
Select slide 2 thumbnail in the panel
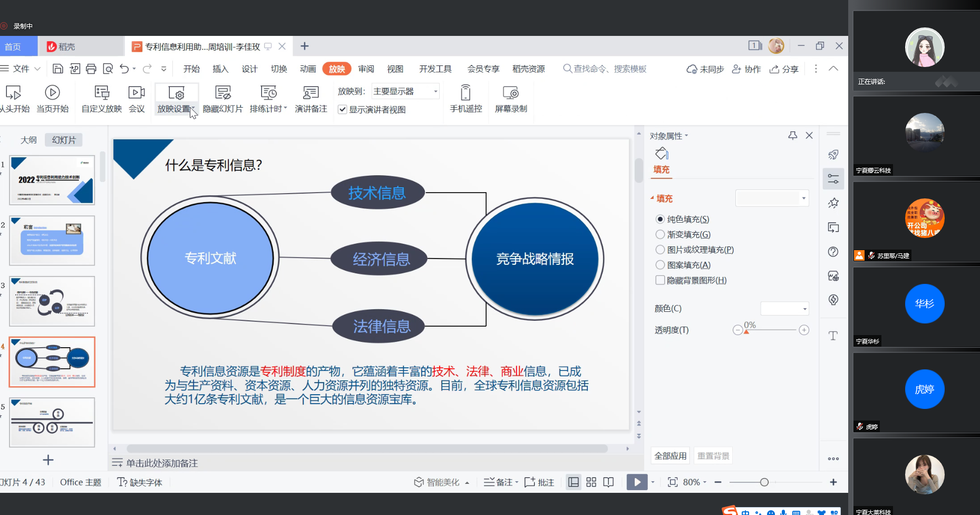52,241
